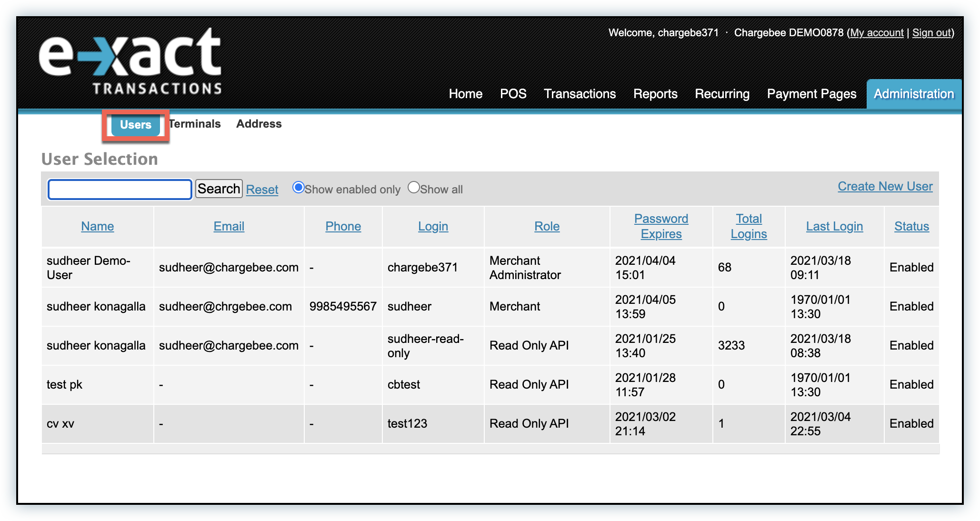Open the Address sub-tab

(259, 124)
